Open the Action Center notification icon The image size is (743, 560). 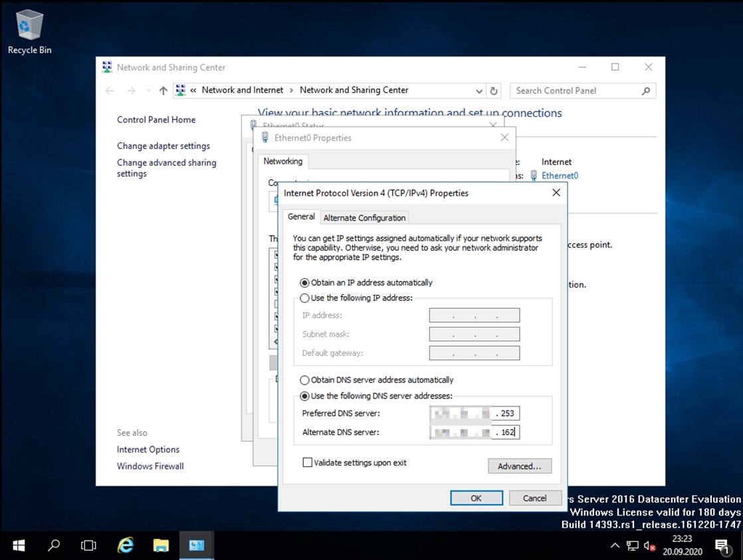point(722,546)
